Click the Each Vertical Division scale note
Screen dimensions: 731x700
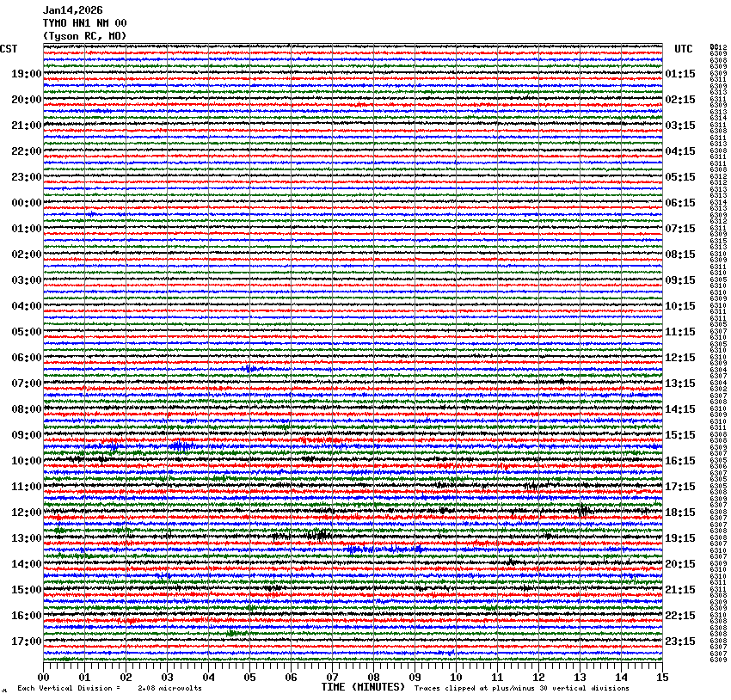(x=110, y=688)
